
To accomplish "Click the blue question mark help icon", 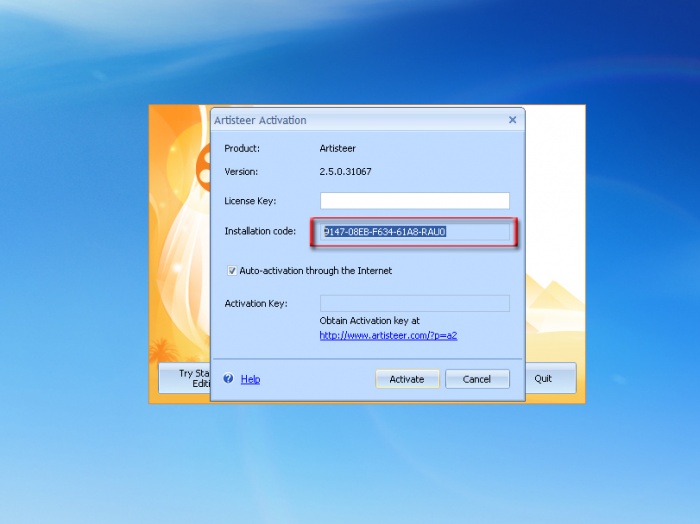I will [x=229, y=378].
